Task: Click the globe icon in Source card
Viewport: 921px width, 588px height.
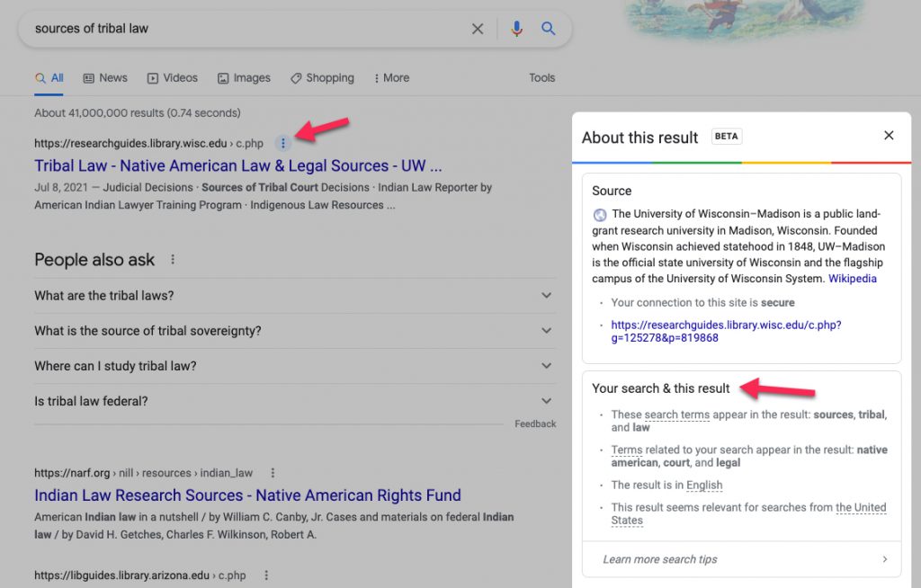Action: pyautogui.click(x=600, y=215)
